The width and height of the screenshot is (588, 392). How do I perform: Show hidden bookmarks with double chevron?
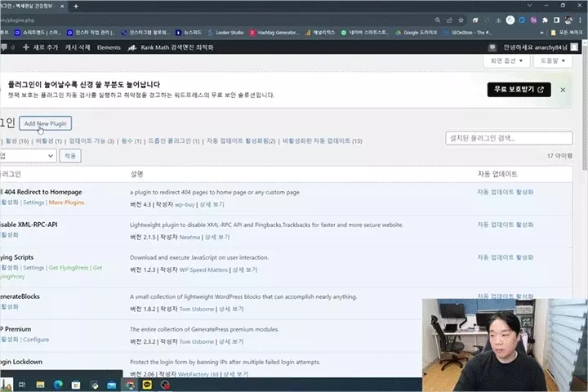click(541, 33)
